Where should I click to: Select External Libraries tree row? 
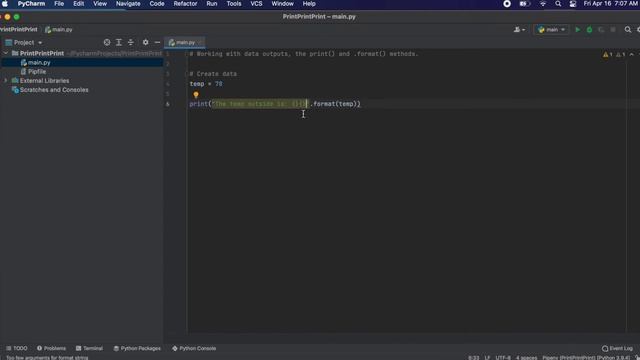coord(82,81)
